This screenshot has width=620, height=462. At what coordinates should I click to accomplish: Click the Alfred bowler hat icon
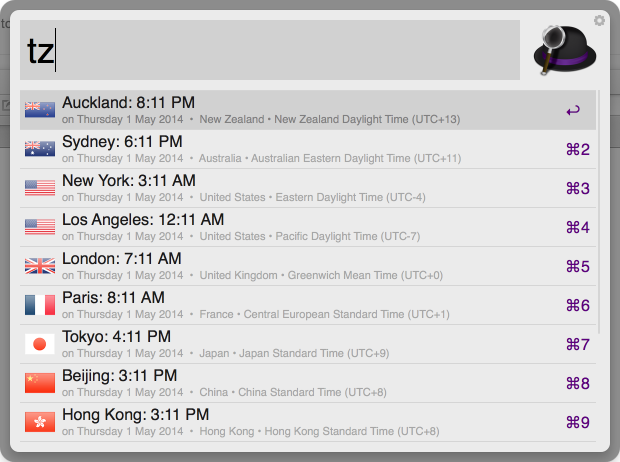[565, 50]
